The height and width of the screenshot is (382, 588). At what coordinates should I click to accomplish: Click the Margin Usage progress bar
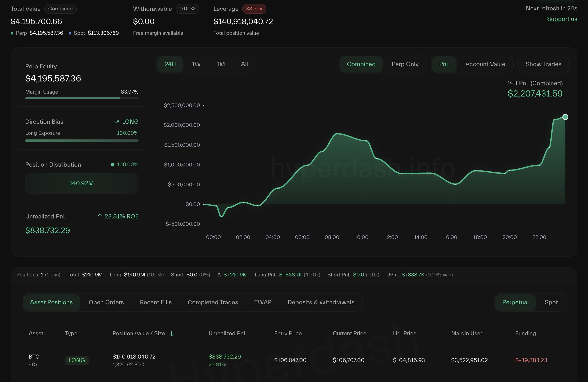82,98
